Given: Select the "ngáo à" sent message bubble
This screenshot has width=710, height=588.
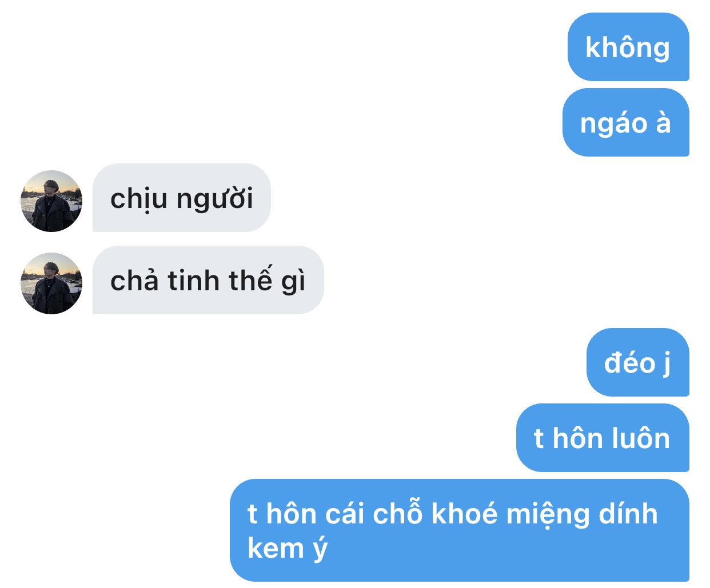Looking at the screenshot, I should tap(626, 122).
